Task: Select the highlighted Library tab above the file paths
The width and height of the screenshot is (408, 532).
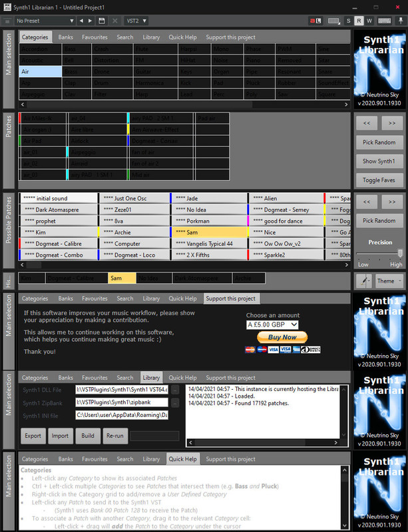Action: click(x=151, y=378)
